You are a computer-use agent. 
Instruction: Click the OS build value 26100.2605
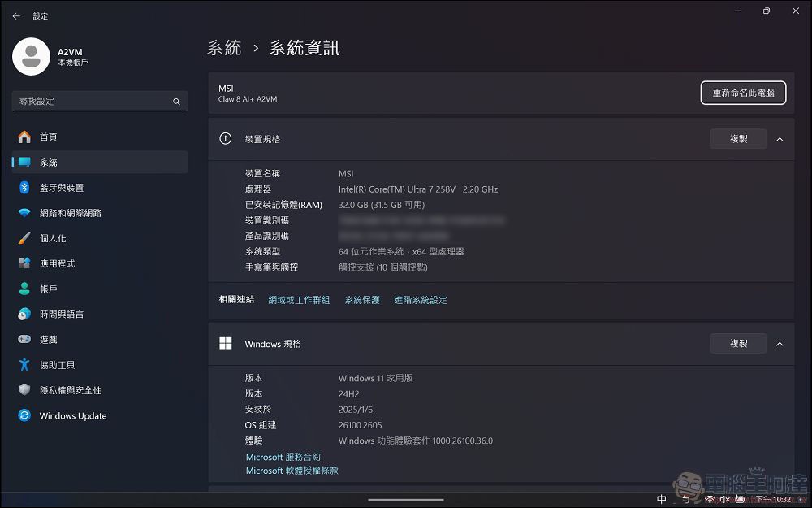click(x=360, y=425)
